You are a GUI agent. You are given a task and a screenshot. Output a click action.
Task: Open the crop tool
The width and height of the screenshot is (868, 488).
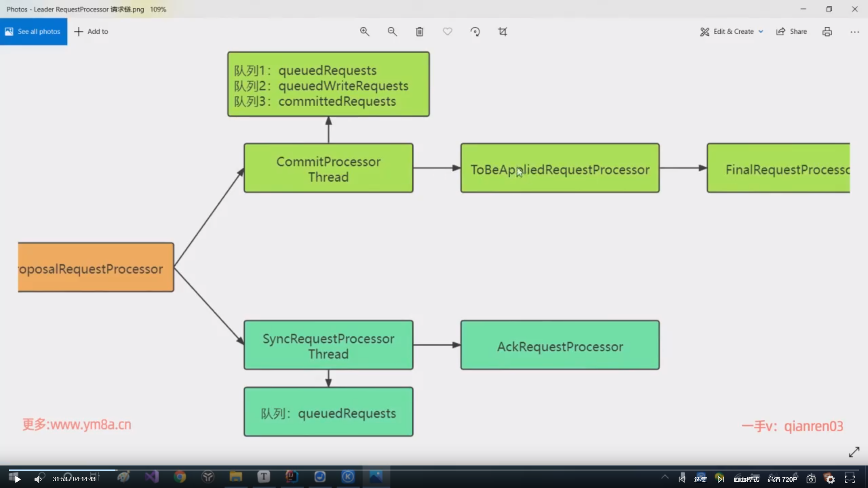point(503,32)
